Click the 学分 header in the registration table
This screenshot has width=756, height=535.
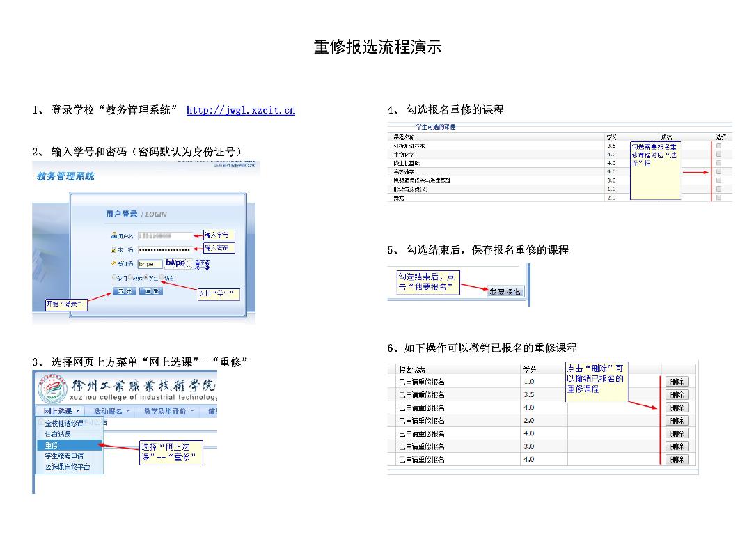(529, 370)
